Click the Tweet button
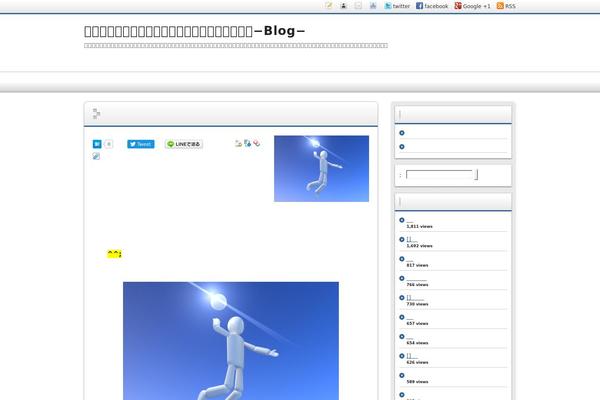Screen dimensions: 600x400 tap(141, 144)
